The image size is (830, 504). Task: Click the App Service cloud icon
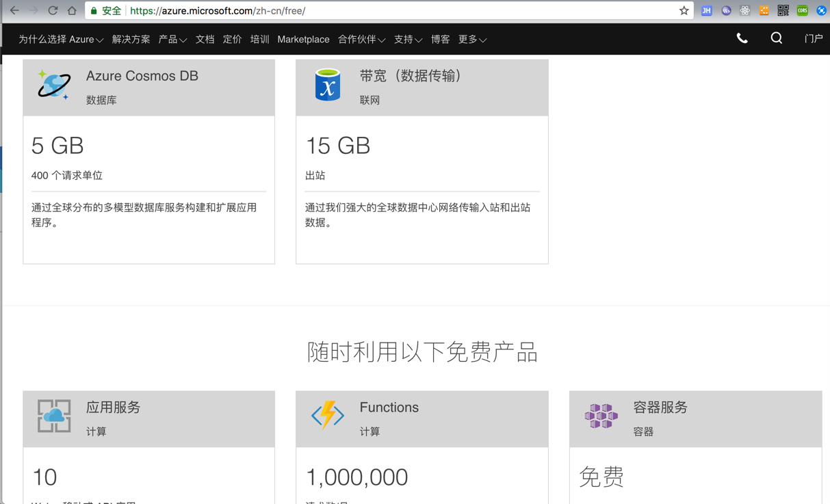coord(54,416)
